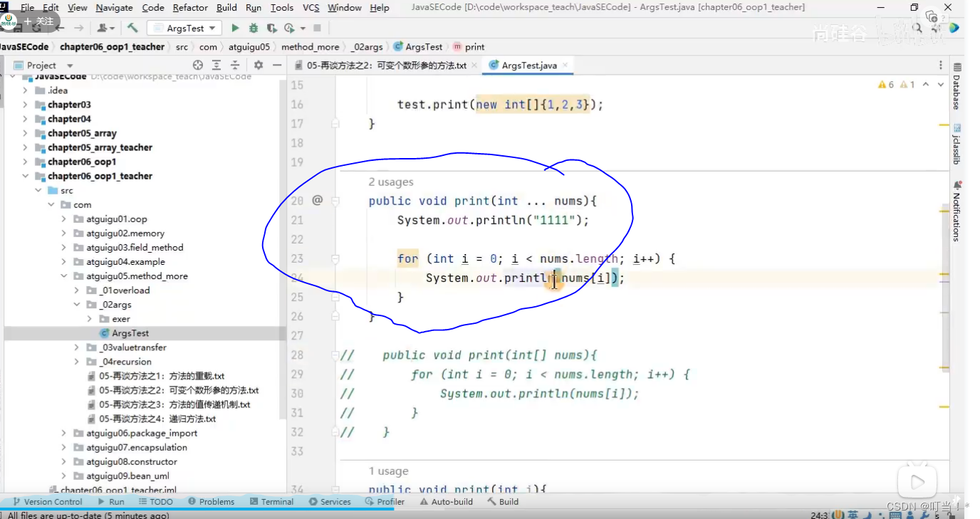The height and width of the screenshot is (519, 980).
Task: Toggle fold marker on line 23
Action: [x=335, y=259]
